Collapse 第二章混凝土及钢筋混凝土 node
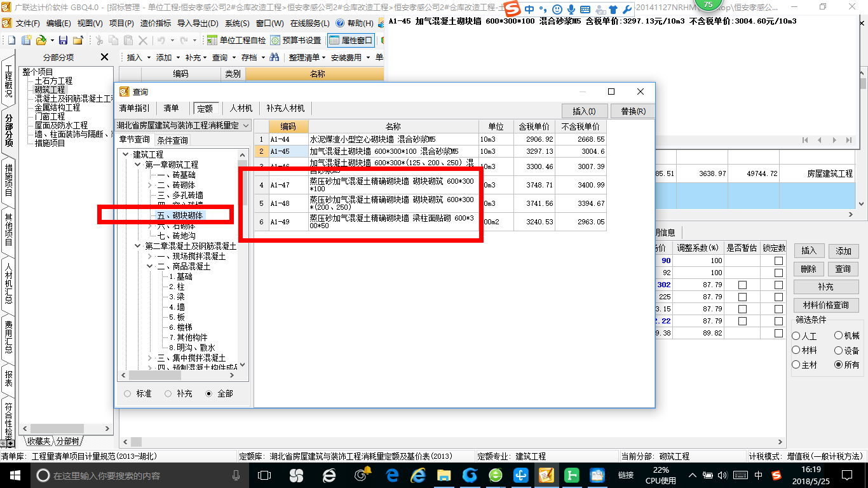The image size is (868, 488). 138,246
